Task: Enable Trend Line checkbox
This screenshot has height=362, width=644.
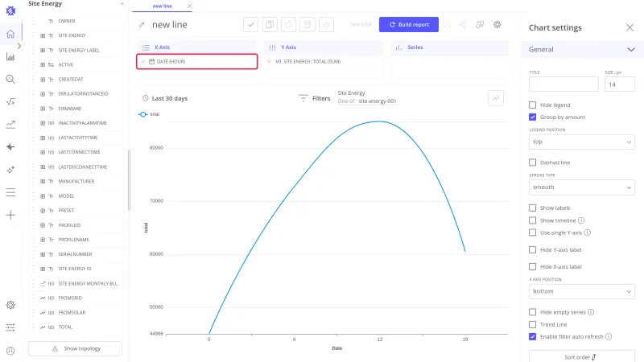Action: [x=532, y=325]
